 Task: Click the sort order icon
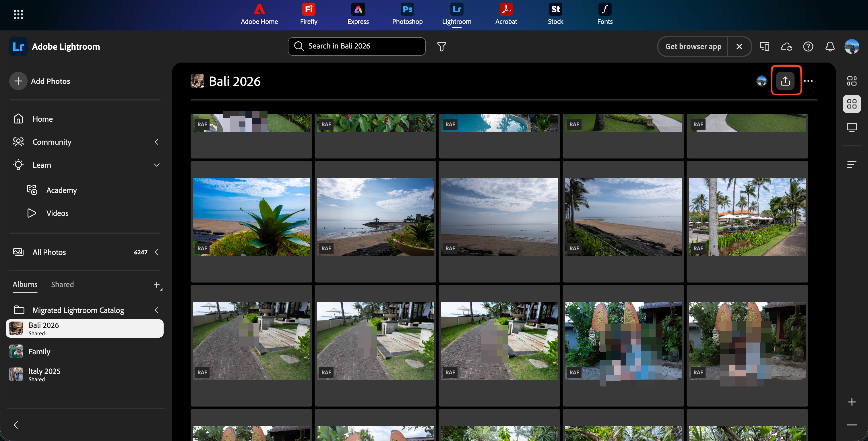pos(851,165)
